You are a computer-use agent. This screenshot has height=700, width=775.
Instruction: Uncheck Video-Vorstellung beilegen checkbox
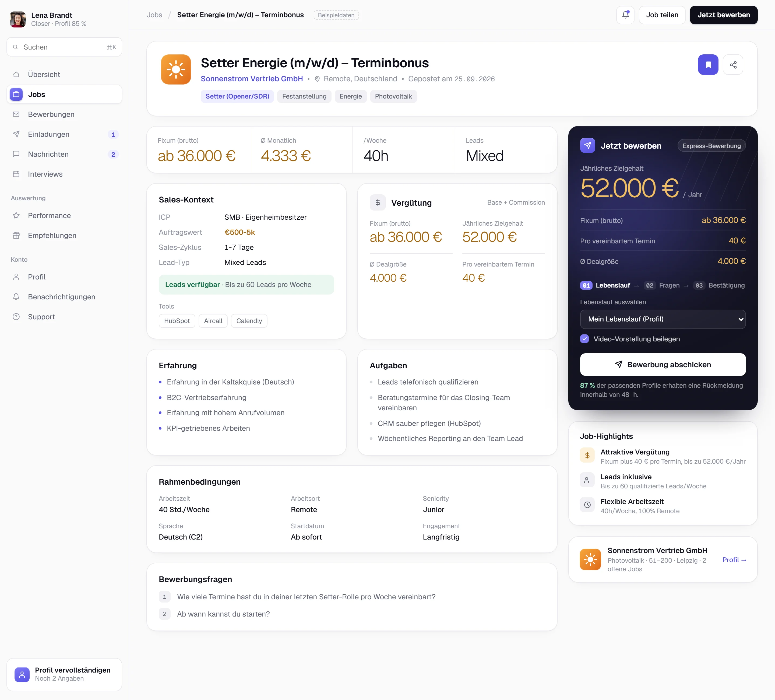click(x=584, y=339)
